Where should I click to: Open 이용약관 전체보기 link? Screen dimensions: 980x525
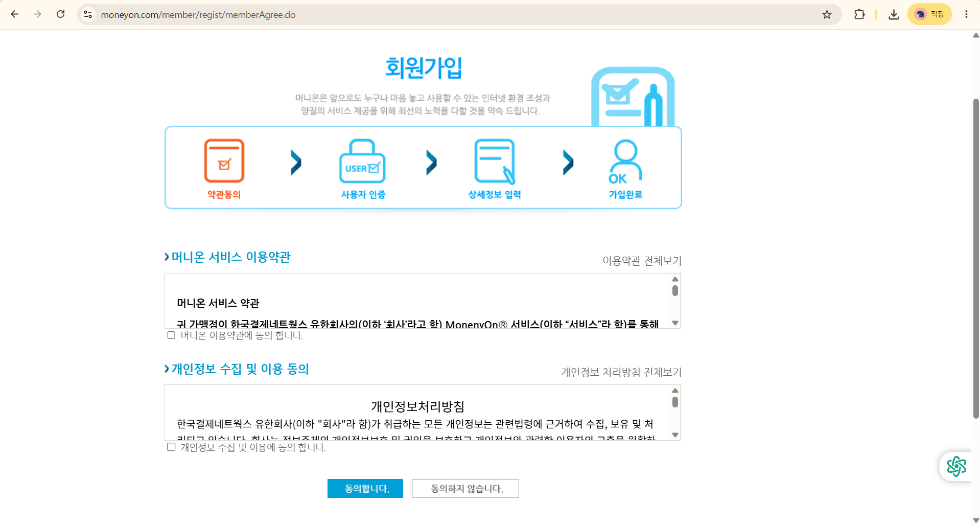(642, 261)
